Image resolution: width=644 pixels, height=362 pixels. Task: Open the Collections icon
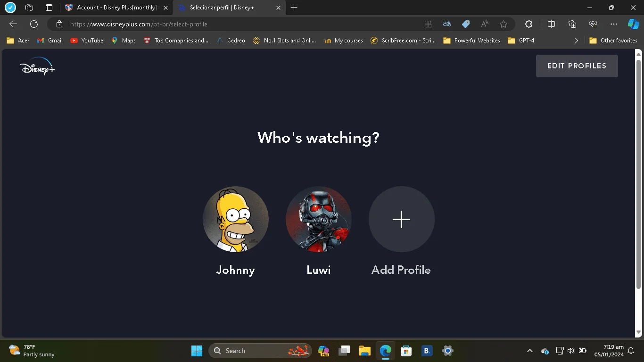pyautogui.click(x=572, y=24)
